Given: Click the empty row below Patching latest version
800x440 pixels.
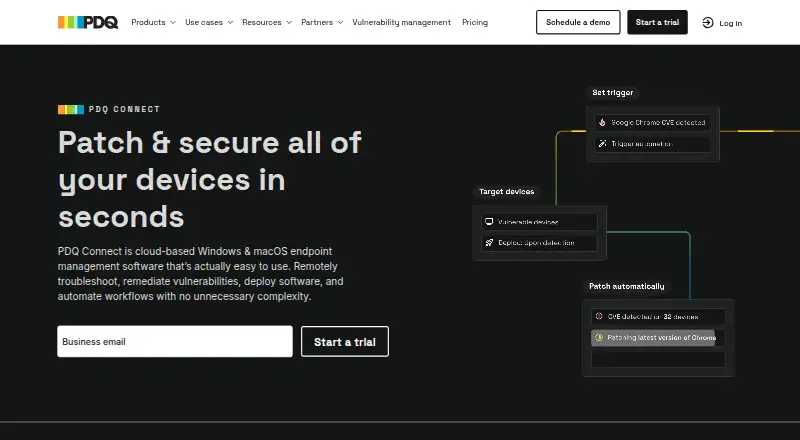Looking at the screenshot, I should pos(658,359).
